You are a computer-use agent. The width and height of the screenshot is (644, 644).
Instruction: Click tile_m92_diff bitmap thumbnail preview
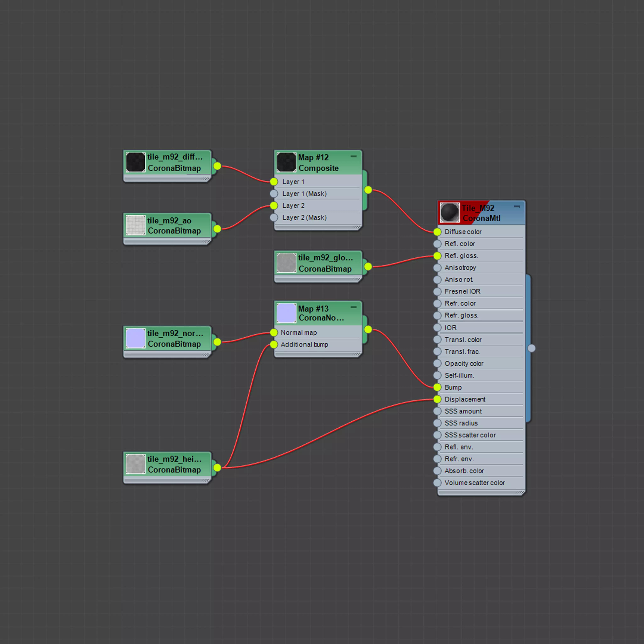point(135,162)
